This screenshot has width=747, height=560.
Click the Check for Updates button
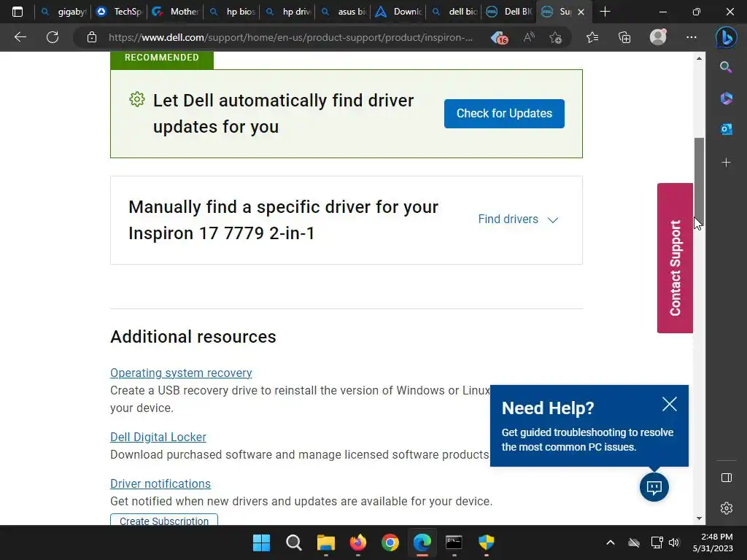coord(504,113)
